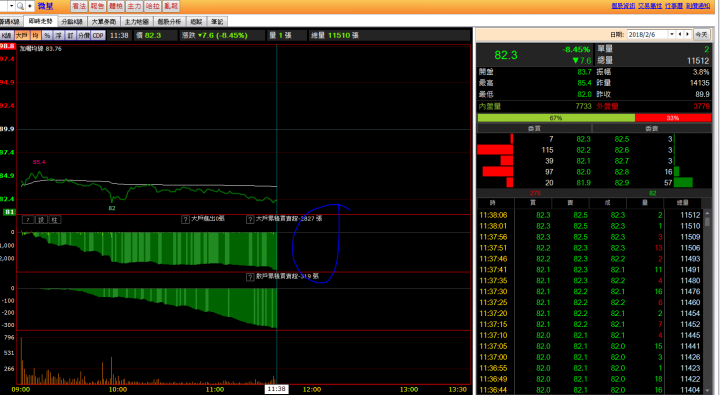Image resolution: width=720 pixels, height=395 pixels.
Task: Click the 今天 today button
Action: (701, 34)
